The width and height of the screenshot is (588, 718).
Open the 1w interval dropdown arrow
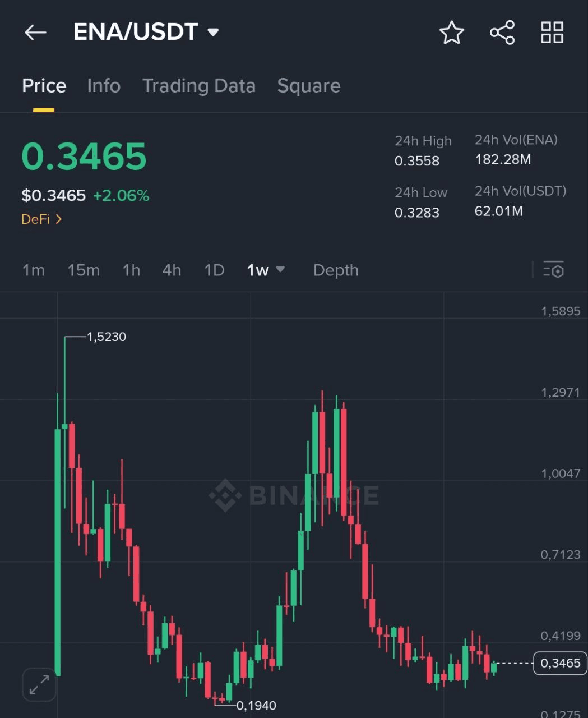click(x=280, y=269)
